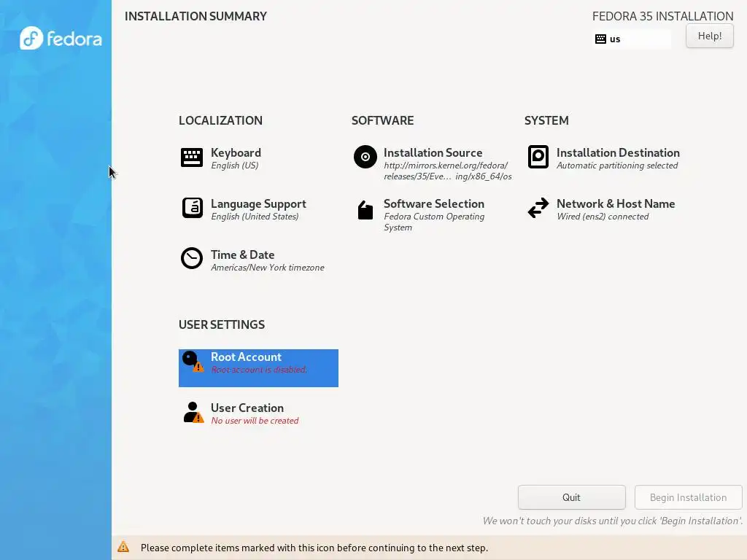Click the keyboard icon beside 'us' indicator

[x=601, y=39]
